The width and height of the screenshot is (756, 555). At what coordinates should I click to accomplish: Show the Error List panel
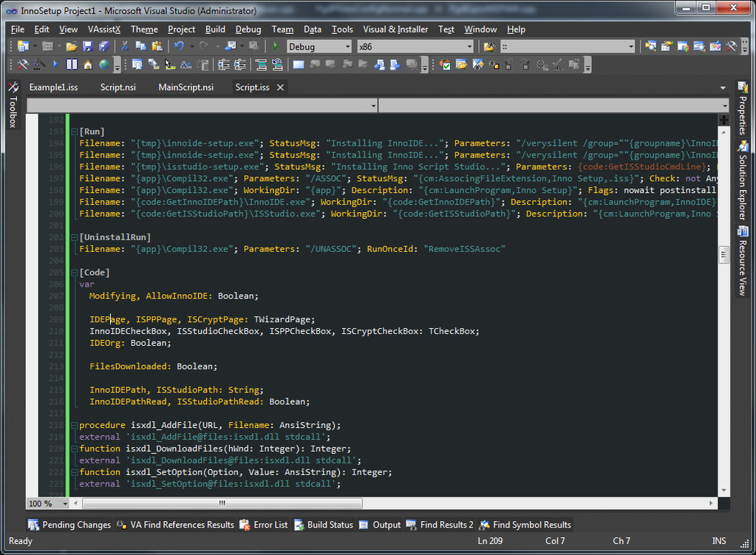coord(264,525)
